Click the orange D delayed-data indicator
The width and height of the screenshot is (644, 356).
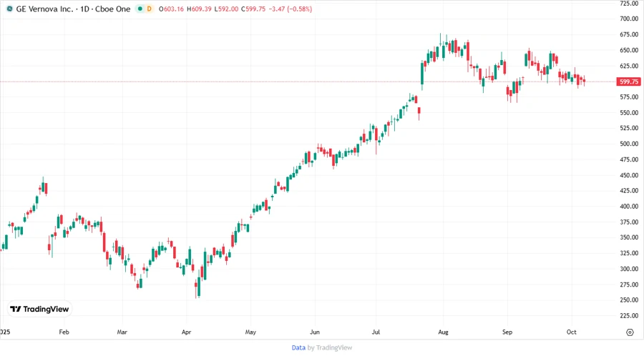150,9
